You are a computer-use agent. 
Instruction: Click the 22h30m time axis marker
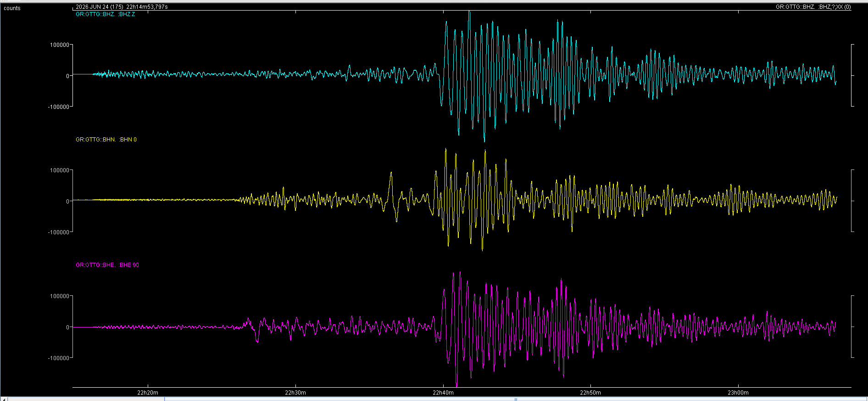pyautogui.click(x=295, y=393)
